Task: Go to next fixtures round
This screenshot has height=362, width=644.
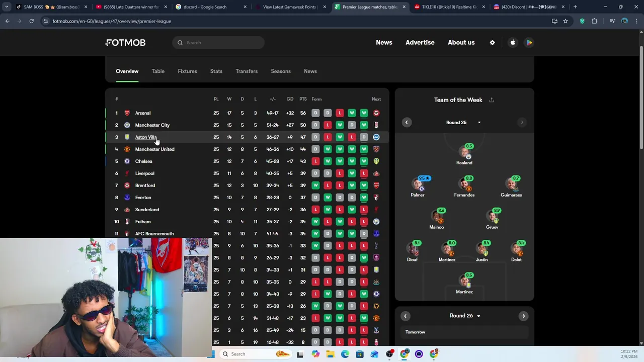Action: [x=524, y=316]
